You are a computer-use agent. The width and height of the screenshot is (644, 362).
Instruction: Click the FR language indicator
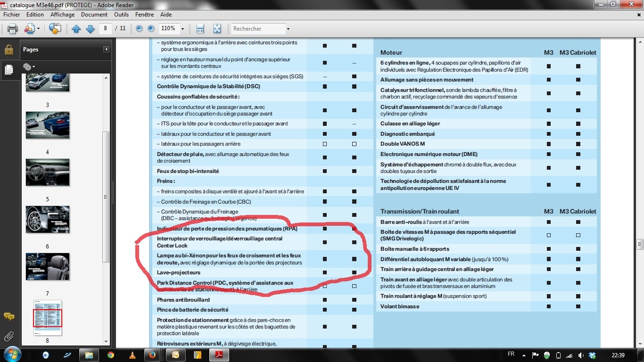511,354
